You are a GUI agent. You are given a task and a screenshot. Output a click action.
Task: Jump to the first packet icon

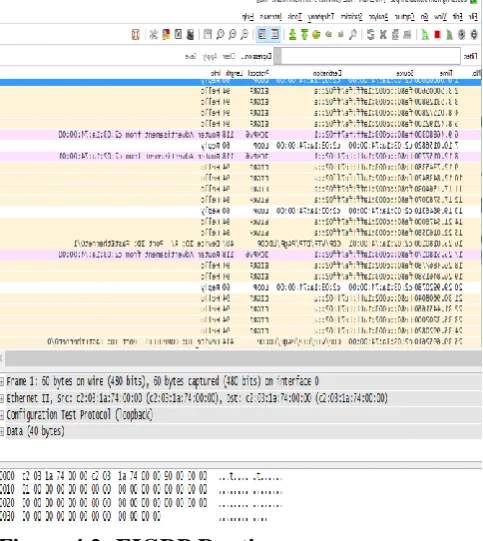[304, 35]
